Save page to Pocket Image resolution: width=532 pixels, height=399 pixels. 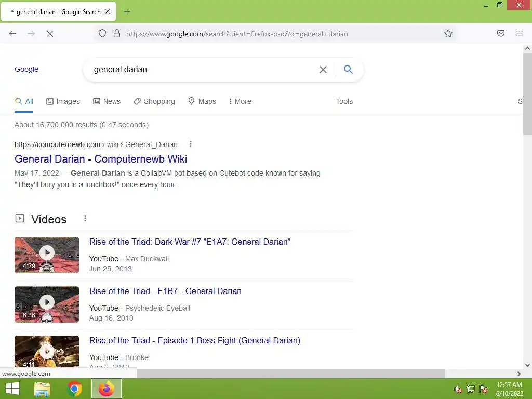[501, 33]
